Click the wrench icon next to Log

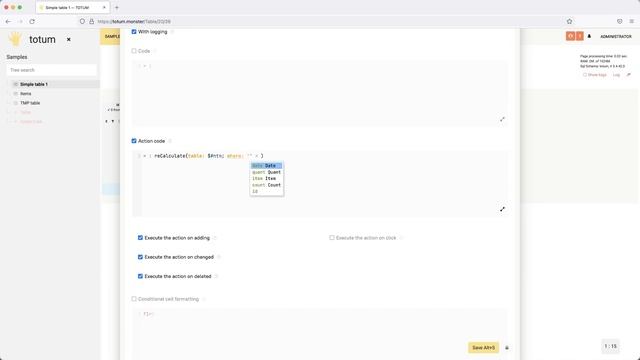tap(629, 75)
